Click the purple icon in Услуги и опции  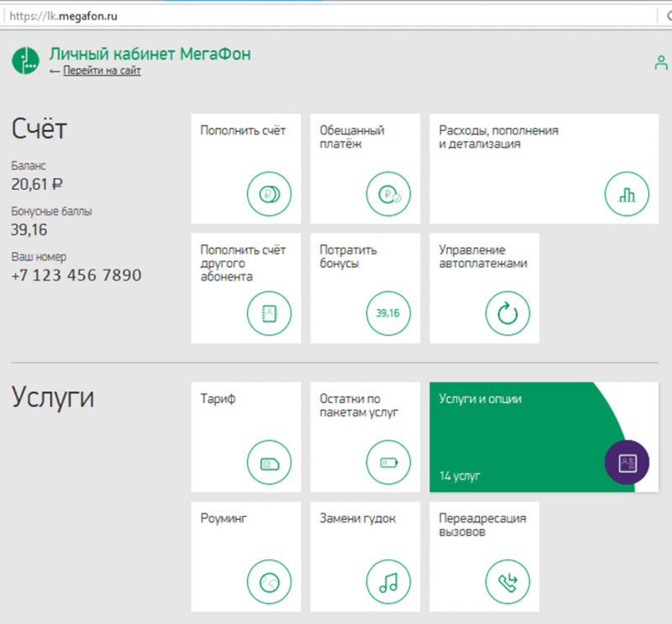coord(627,462)
